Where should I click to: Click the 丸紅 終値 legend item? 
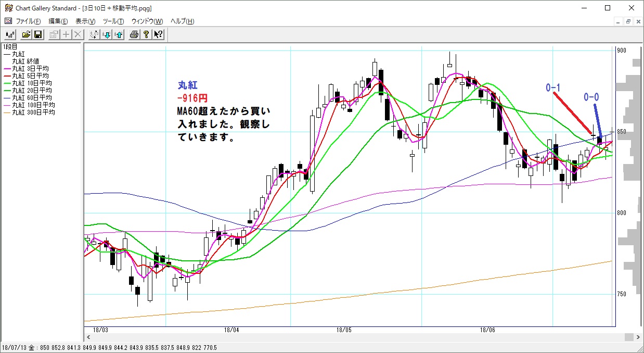pyautogui.click(x=29, y=61)
